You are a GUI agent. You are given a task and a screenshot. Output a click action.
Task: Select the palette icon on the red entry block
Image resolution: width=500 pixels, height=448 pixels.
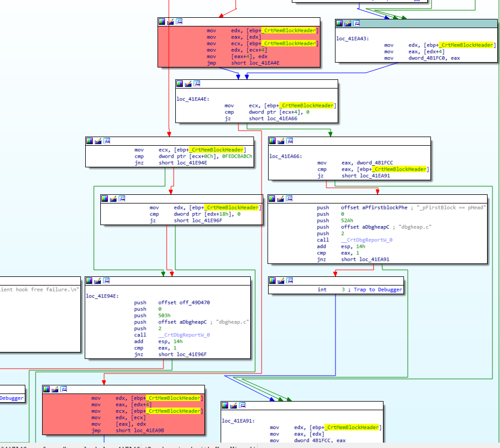pyautogui.click(x=161, y=21)
